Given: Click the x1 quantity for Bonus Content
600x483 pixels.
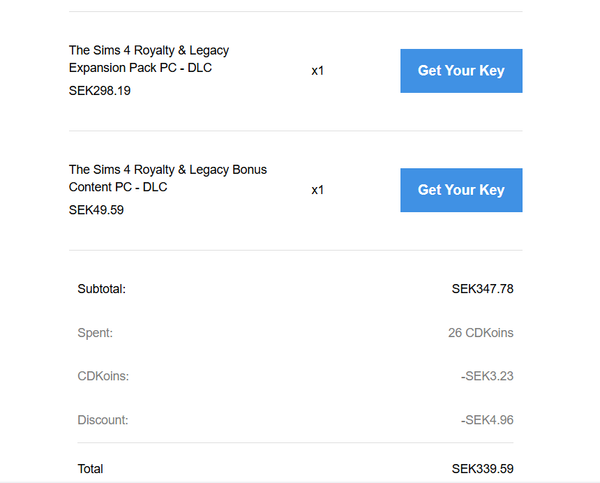Looking at the screenshot, I should click(318, 190).
